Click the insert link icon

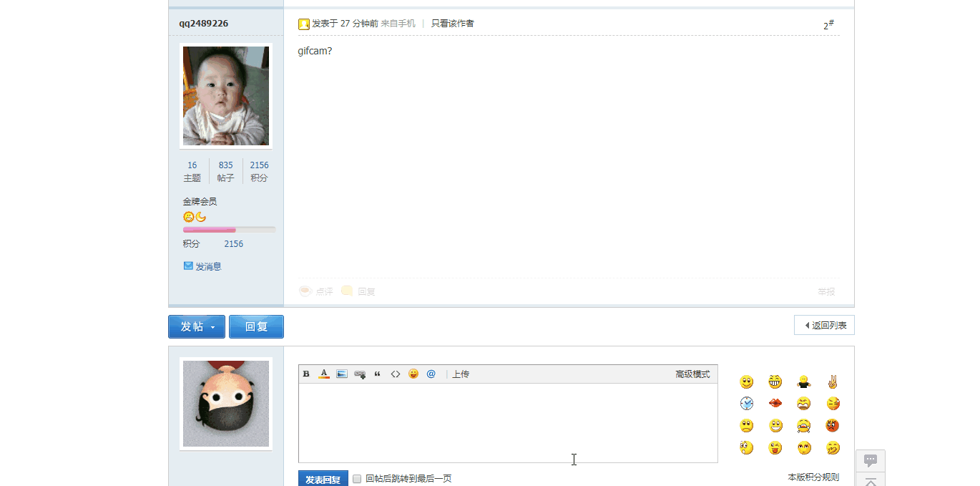[360, 374]
